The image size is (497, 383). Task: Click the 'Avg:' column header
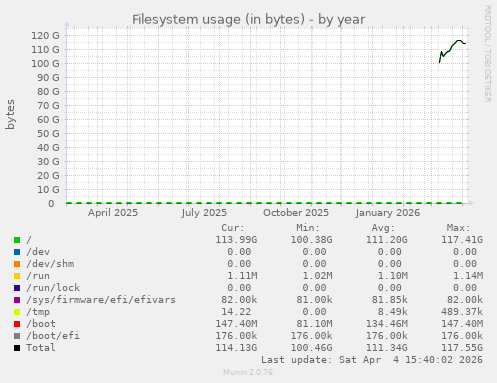click(383, 228)
